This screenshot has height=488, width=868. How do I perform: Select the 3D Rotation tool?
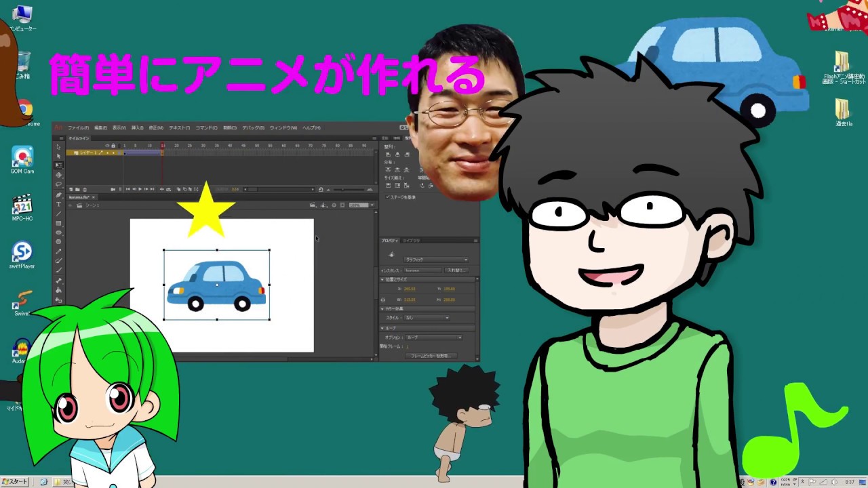click(x=58, y=175)
